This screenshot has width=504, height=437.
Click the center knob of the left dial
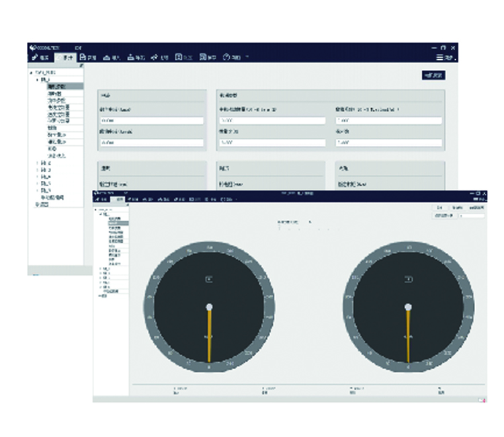(x=209, y=307)
